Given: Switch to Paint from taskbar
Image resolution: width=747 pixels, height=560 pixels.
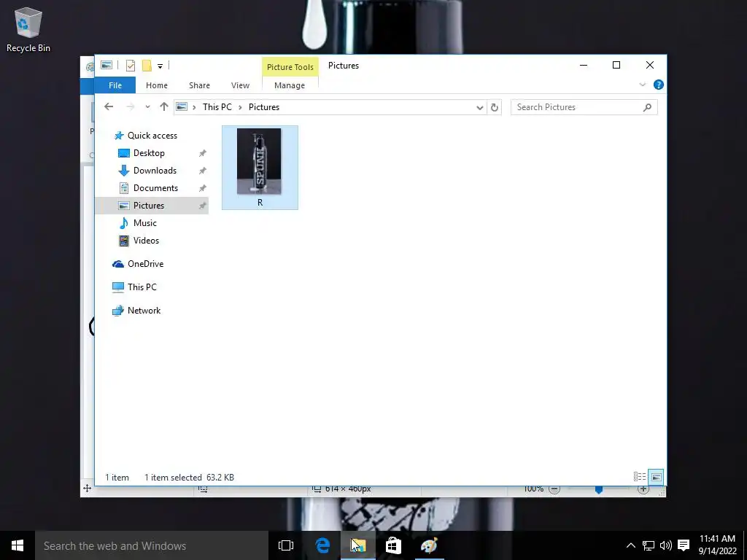Looking at the screenshot, I should [429, 545].
